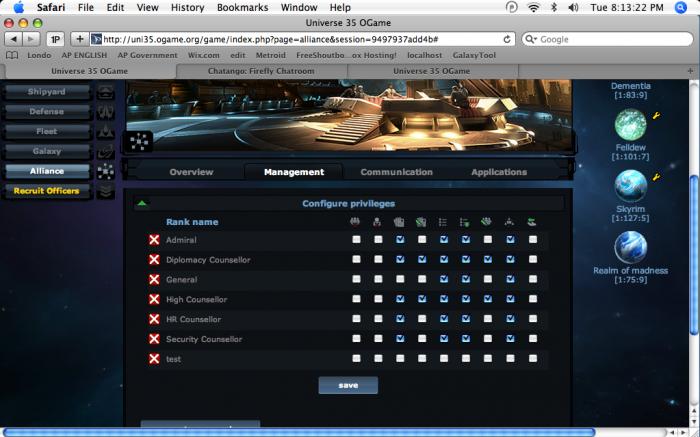Open the Apple menu
Image resolution: width=700 pixels, height=437 pixels.
click(x=18, y=8)
